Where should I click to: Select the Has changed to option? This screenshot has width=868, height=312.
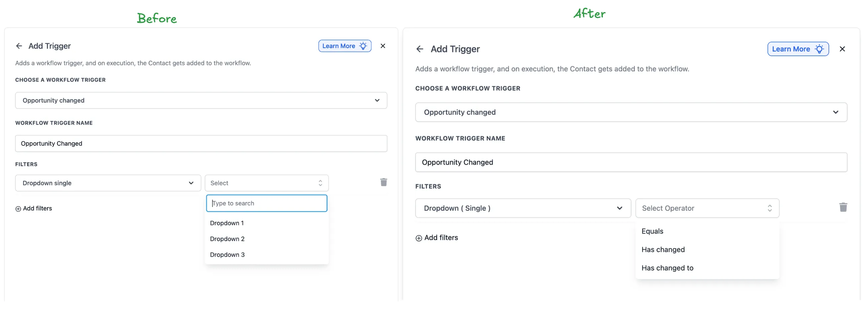click(x=668, y=268)
